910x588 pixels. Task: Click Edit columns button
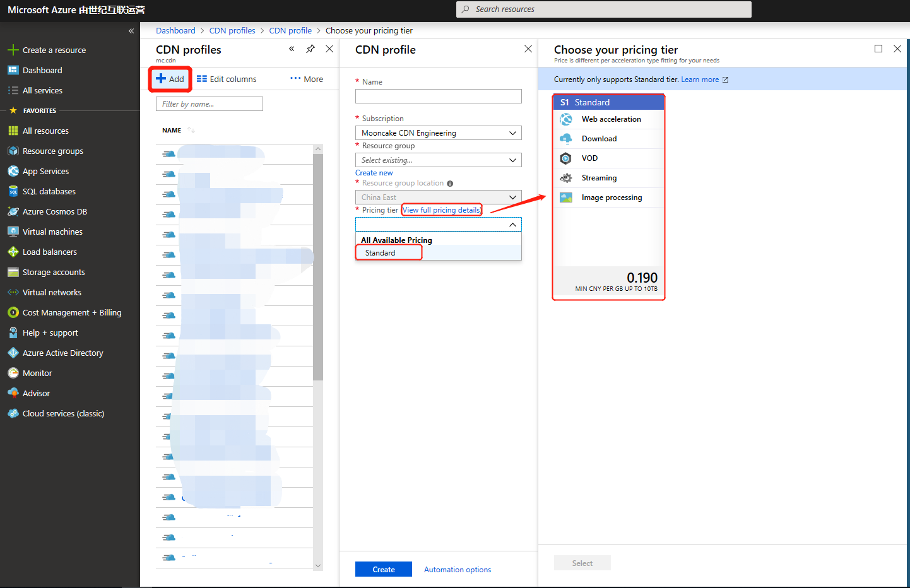[x=227, y=79]
